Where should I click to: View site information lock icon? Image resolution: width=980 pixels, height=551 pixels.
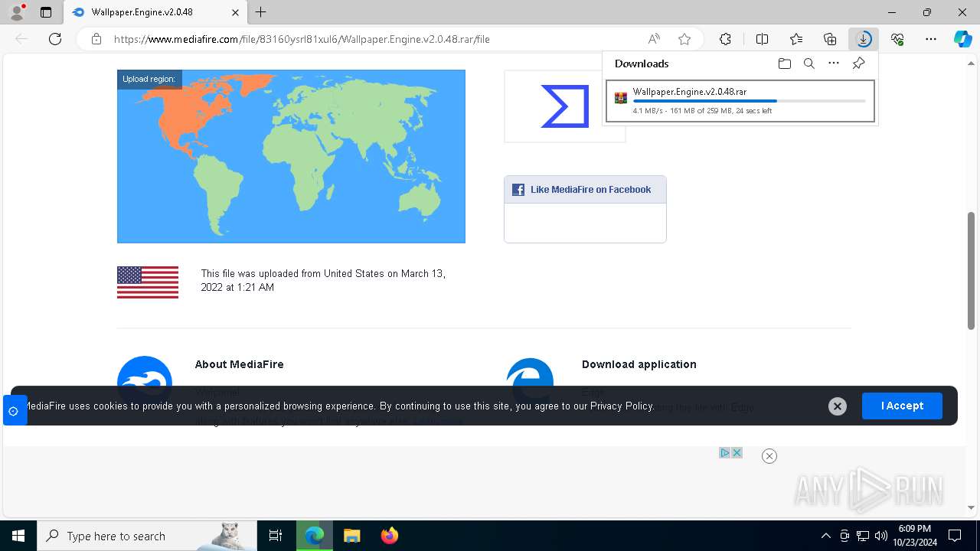click(x=96, y=39)
